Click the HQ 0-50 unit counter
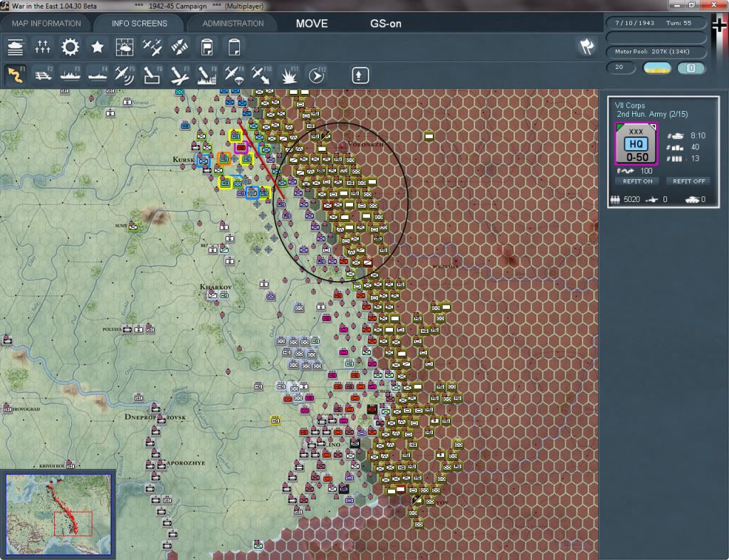Image resolution: width=729 pixels, height=560 pixels. click(x=636, y=144)
